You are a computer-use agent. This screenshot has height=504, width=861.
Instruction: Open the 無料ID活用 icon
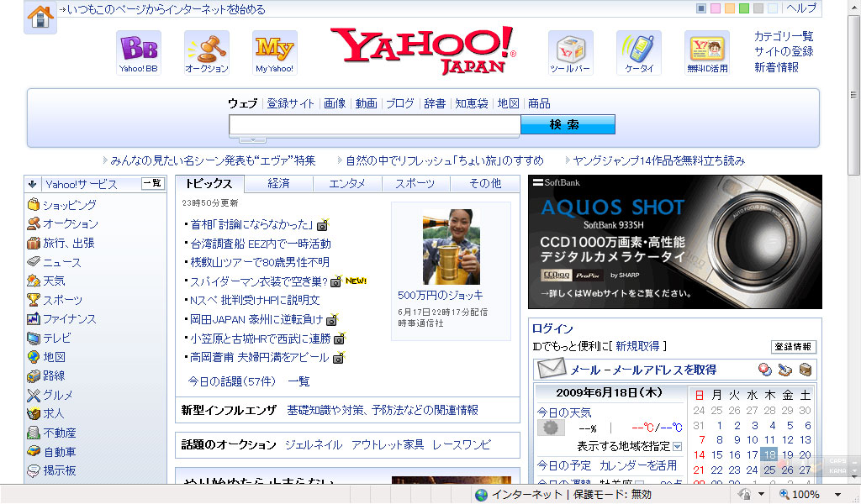707,53
